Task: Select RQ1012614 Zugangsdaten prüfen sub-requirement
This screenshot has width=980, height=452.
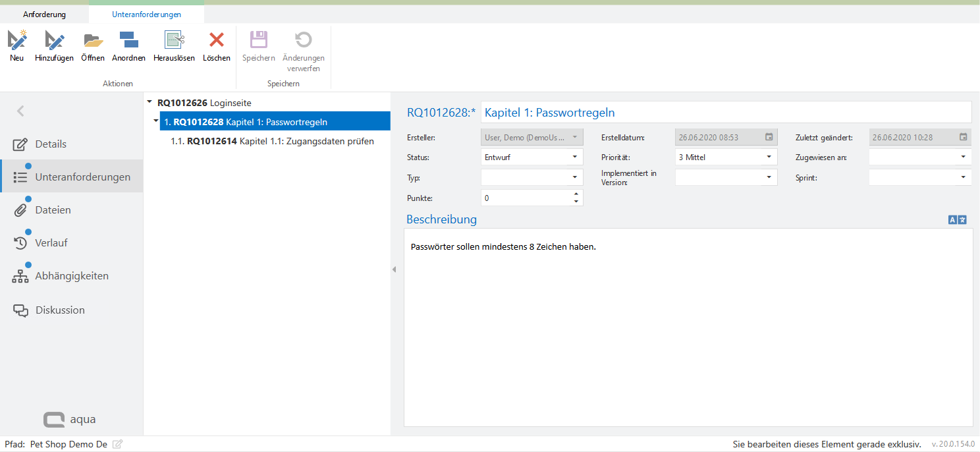Action: coord(272,141)
